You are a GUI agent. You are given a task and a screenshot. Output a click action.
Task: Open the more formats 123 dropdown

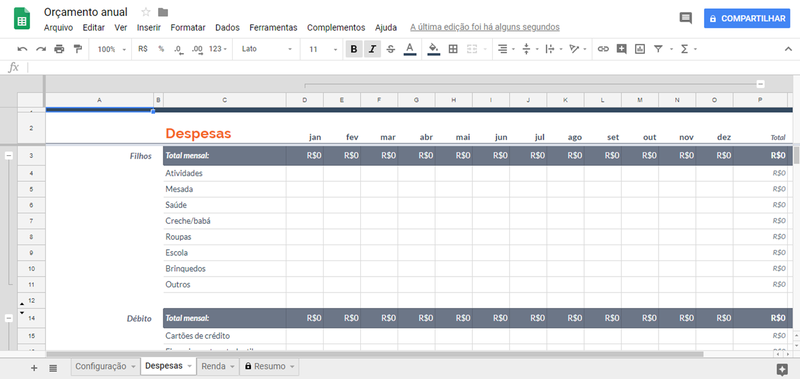[218, 49]
